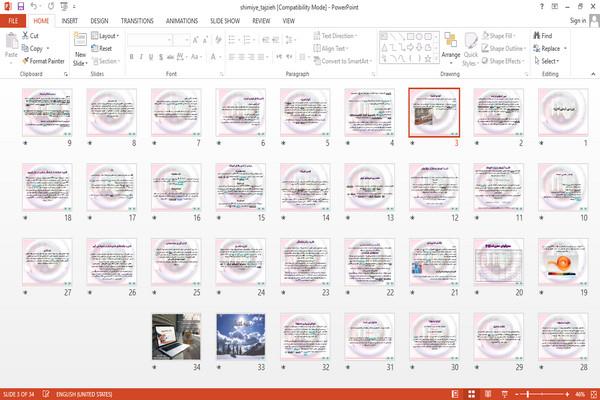The width and height of the screenshot is (600, 400).
Task: Open the Layout dropdown
Action: coord(105,36)
